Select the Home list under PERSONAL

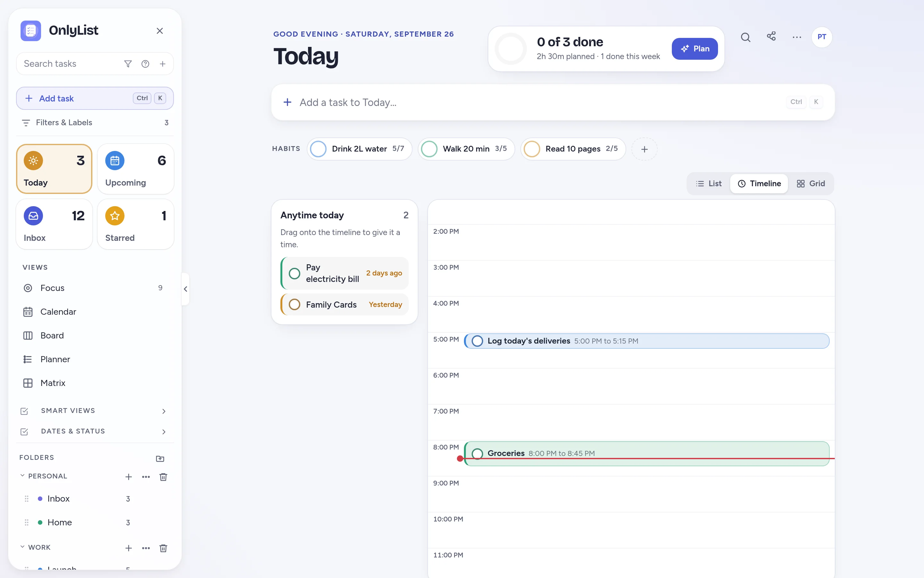(95, 522)
